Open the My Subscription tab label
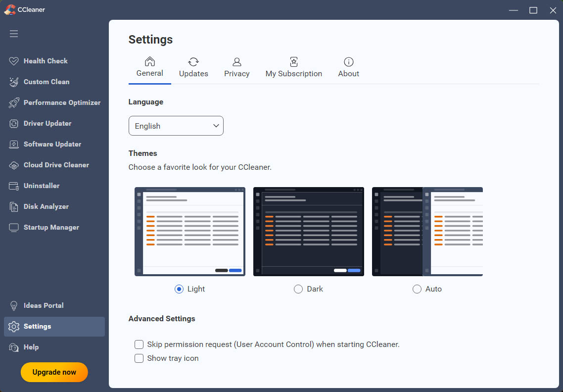The image size is (563, 392). tap(294, 74)
